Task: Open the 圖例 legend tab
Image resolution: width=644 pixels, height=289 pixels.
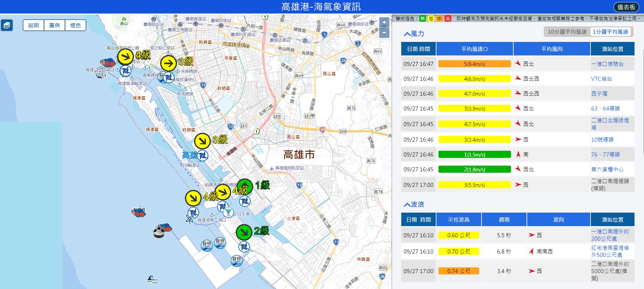Action: click(x=55, y=25)
